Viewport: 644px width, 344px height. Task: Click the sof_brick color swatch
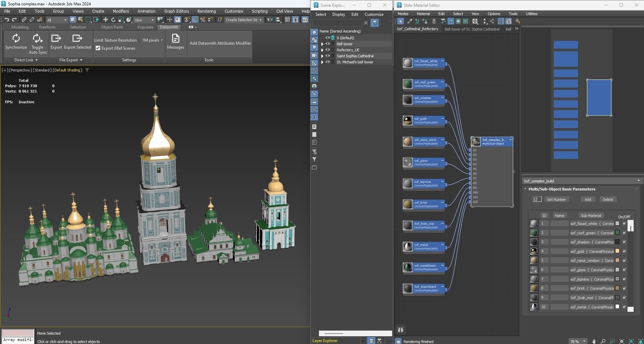click(x=617, y=288)
